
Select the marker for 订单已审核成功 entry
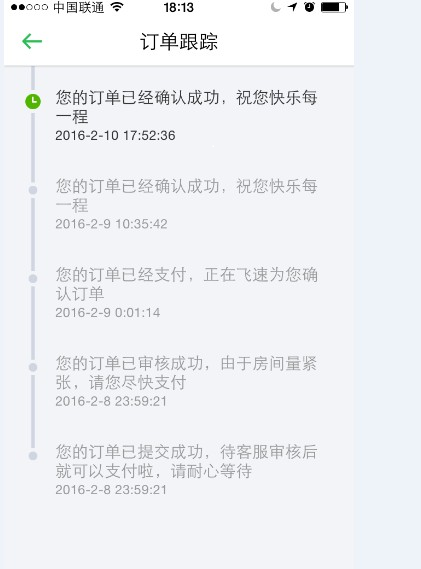point(33,367)
